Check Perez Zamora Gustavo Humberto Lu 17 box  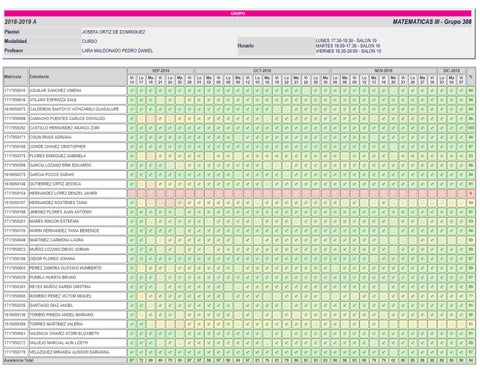pyautogui.click(x=141, y=268)
